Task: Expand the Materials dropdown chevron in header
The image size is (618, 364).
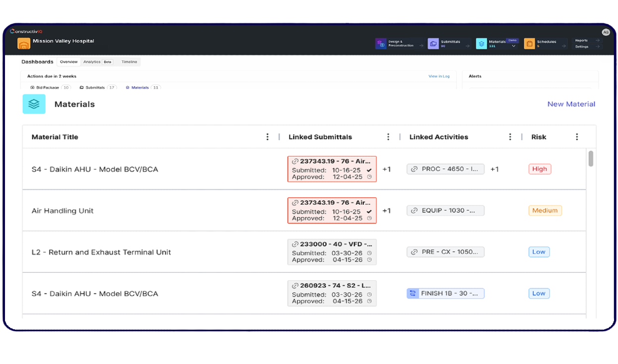Action: click(x=513, y=46)
